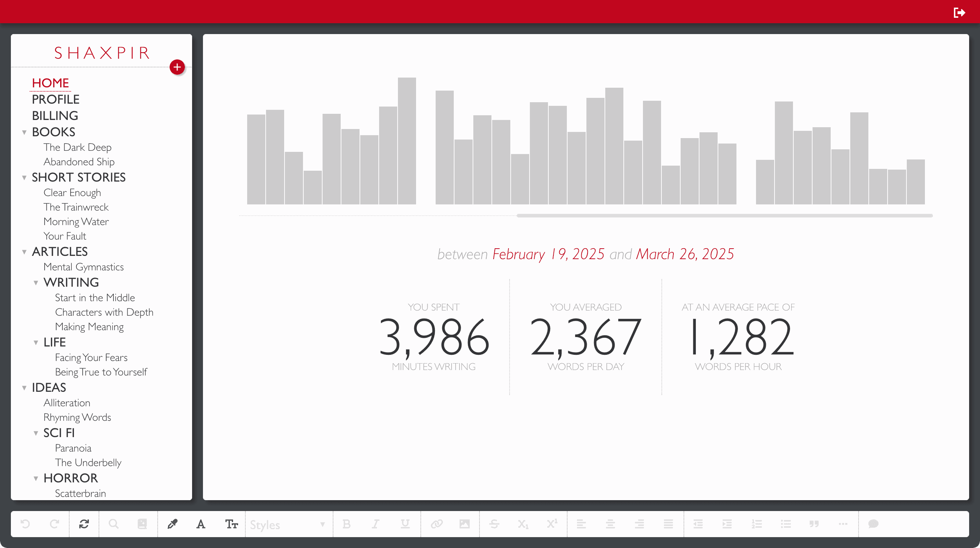980x548 pixels.
Task: Select the eyedropper color theme tool
Action: pos(173,524)
